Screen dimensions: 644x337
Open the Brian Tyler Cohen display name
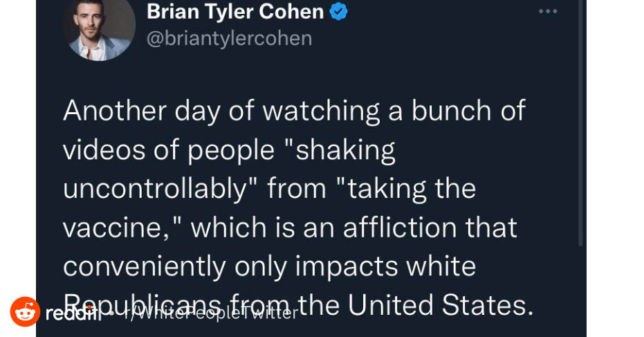pos(235,12)
